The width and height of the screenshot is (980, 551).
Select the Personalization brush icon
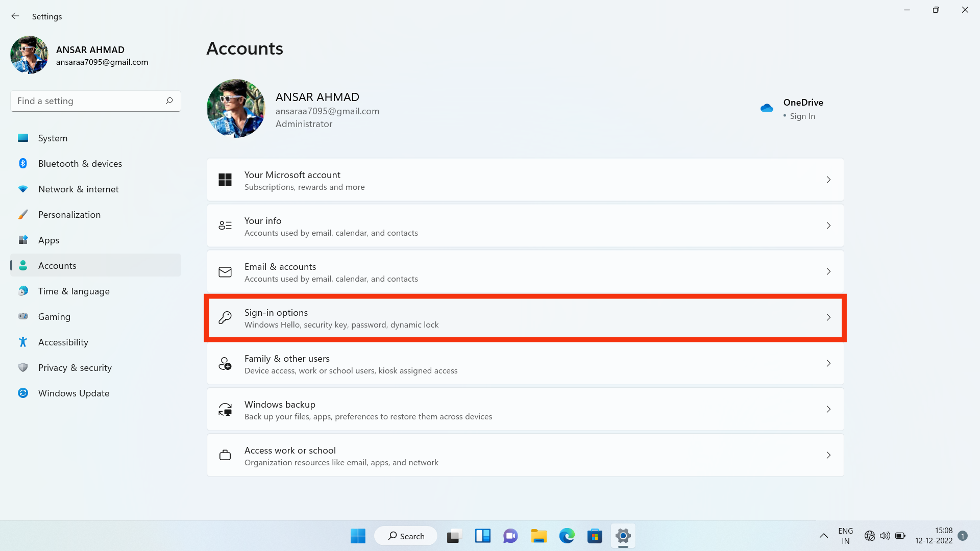pos(22,214)
